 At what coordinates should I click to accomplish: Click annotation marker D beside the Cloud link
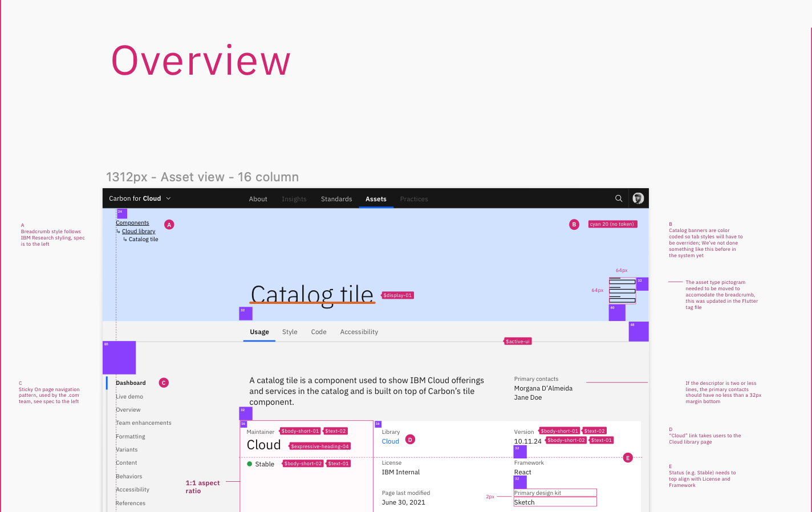tap(409, 439)
